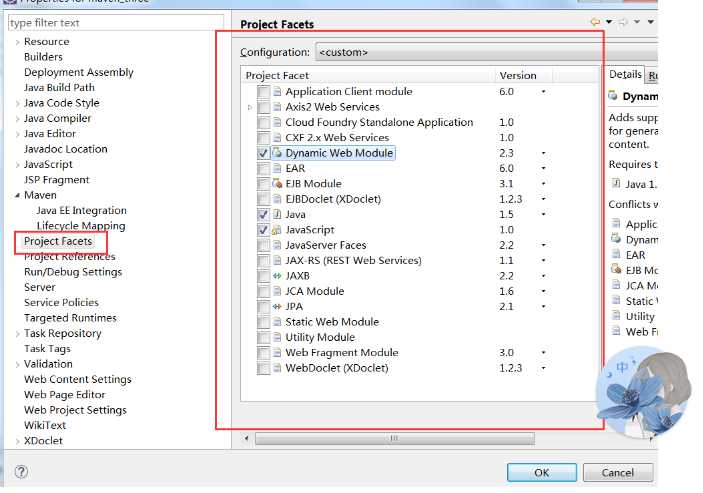Image resolution: width=703 pixels, height=493 pixels.
Task: Click the EJB Mc conflict icon in Details
Action: (616, 269)
